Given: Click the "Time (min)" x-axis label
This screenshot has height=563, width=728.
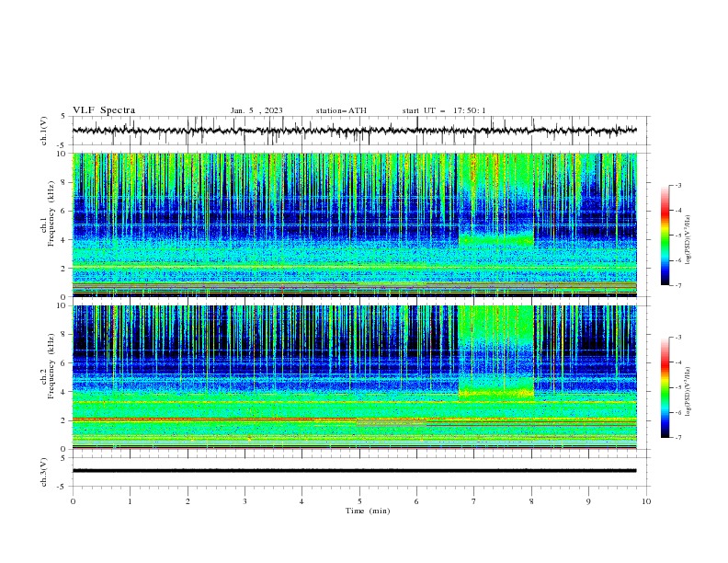Looking at the screenshot, I should click(x=368, y=511).
